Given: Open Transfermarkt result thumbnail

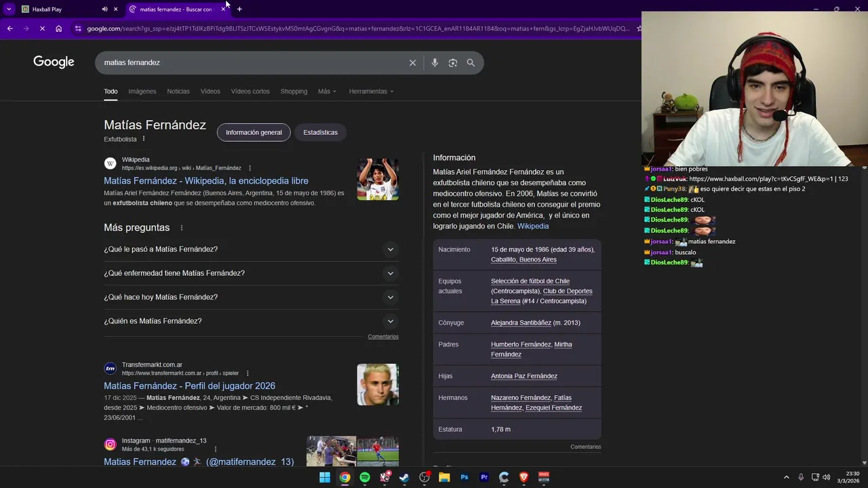Looking at the screenshot, I should click(378, 385).
